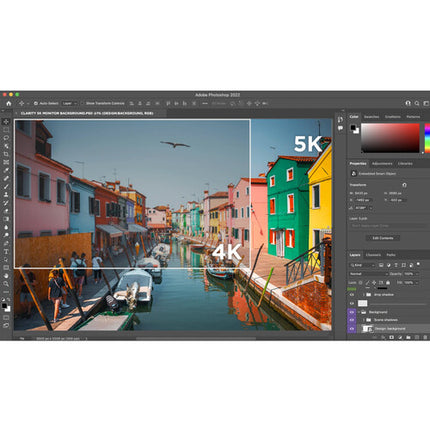Hide the Design background layer
430x430 pixels.
point(352,329)
